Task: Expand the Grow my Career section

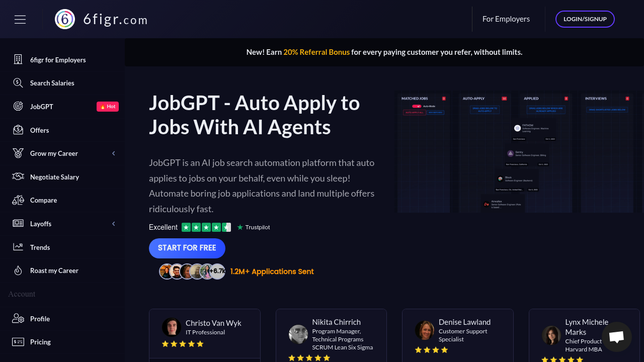Action: click(114, 153)
